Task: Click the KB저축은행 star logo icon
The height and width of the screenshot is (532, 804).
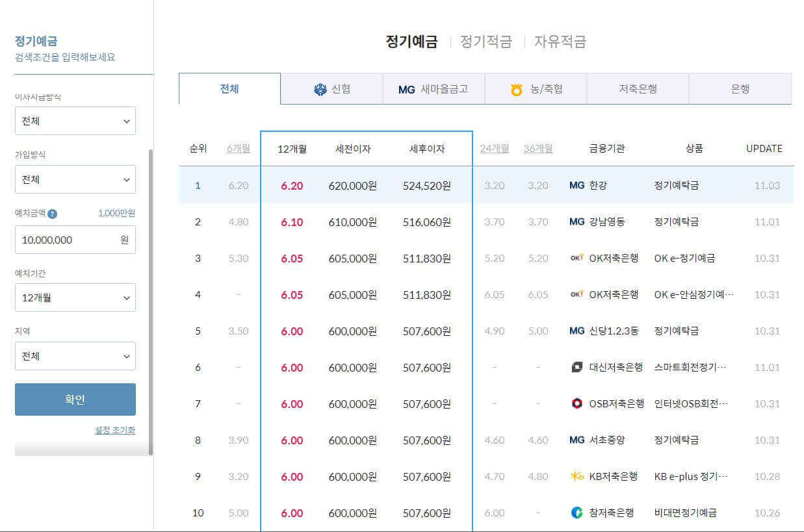Action: [x=576, y=476]
